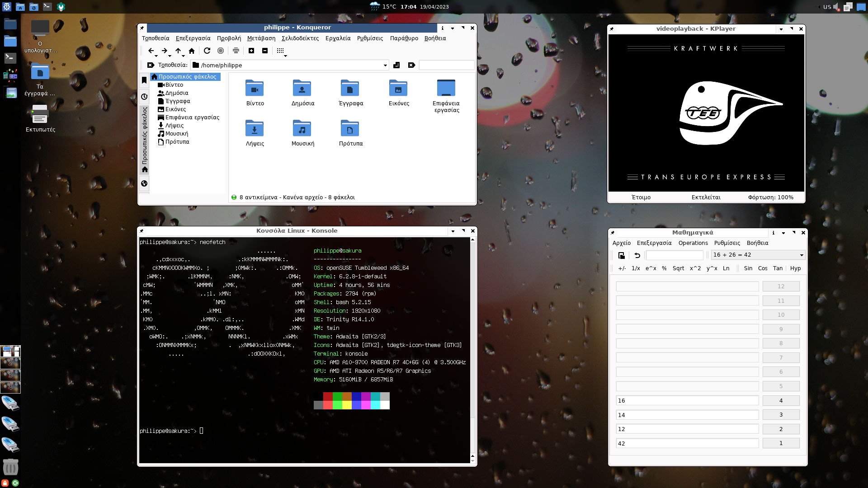This screenshot has width=868, height=488.
Task: Reload the current Konqueror location
Action: pos(207,51)
